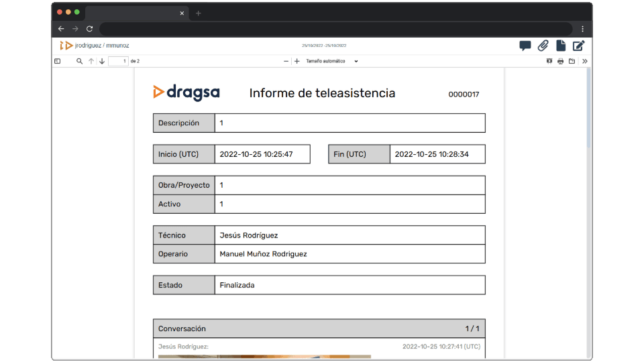Switch to presentation mode icon

(x=549, y=61)
